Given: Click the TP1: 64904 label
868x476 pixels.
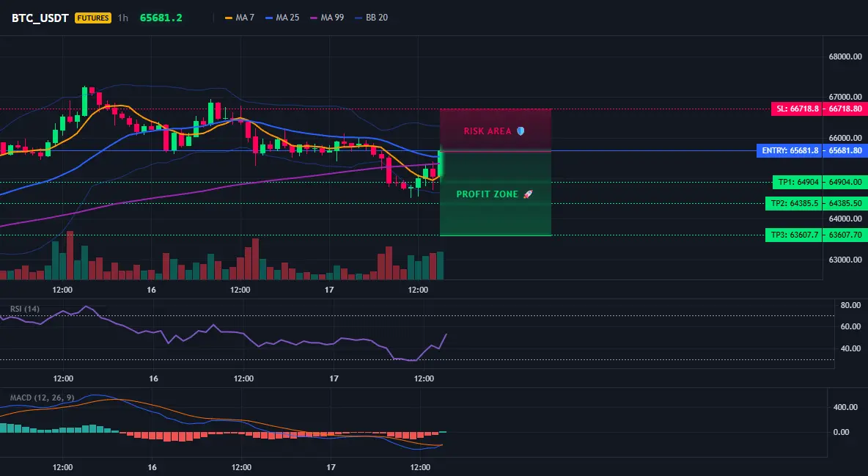Looking at the screenshot, I should pos(798,182).
